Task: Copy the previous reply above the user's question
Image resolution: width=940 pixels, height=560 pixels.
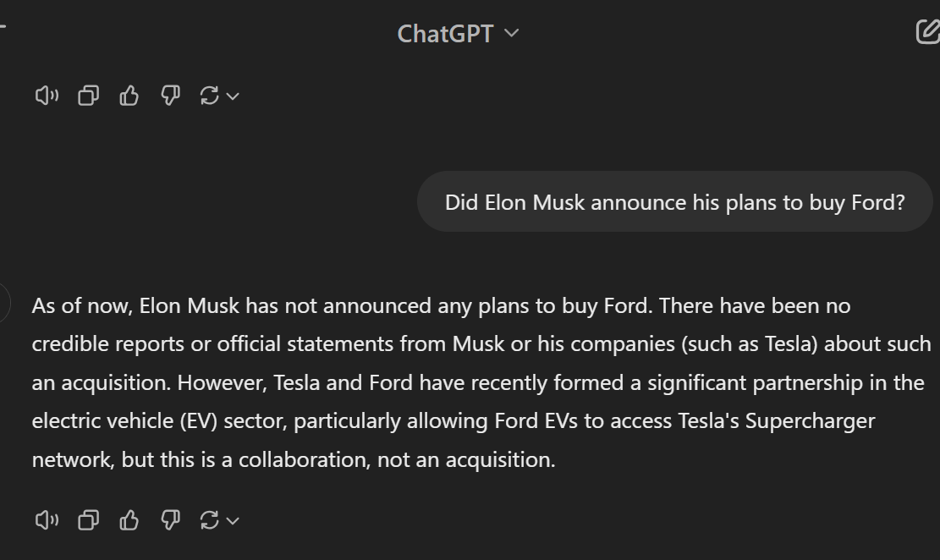Action: tap(88, 96)
